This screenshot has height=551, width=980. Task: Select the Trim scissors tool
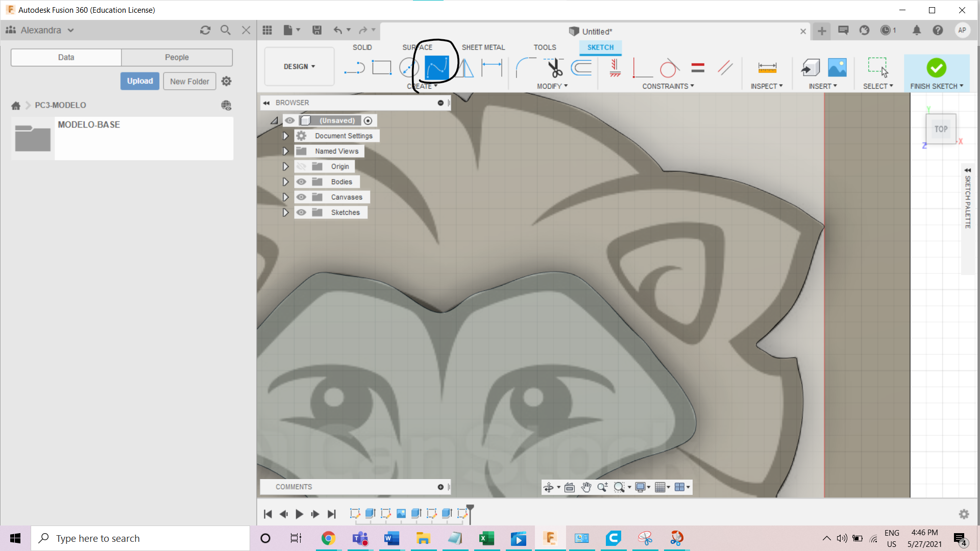[x=554, y=67]
